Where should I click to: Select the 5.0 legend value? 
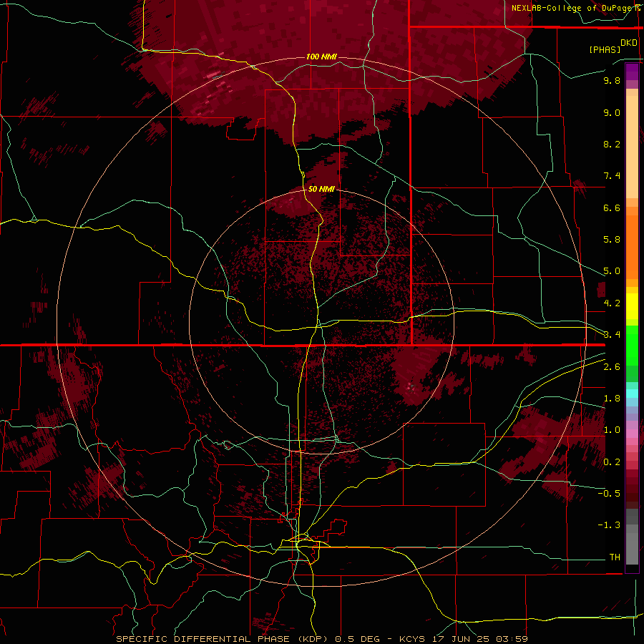point(612,271)
